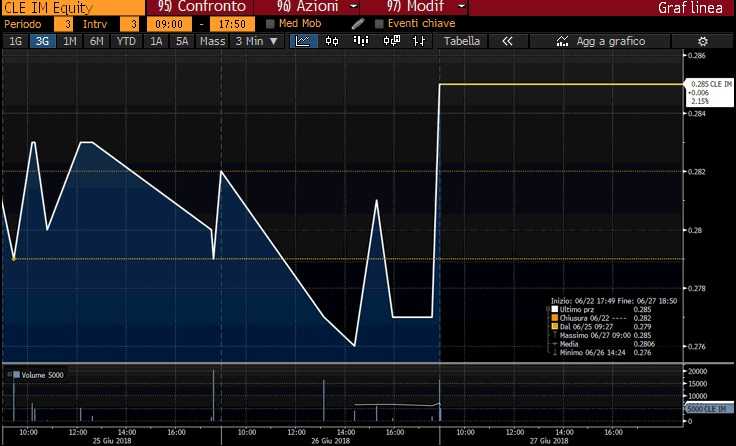This screenshot has height=446, width=736.
Task: Open the Tabella view
Action: pyautogui.click(x=462, y=41)
